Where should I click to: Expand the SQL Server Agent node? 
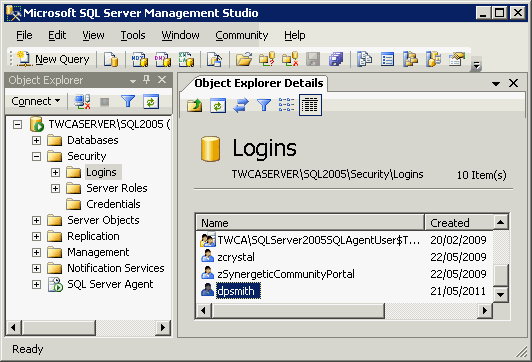[36, 284]
